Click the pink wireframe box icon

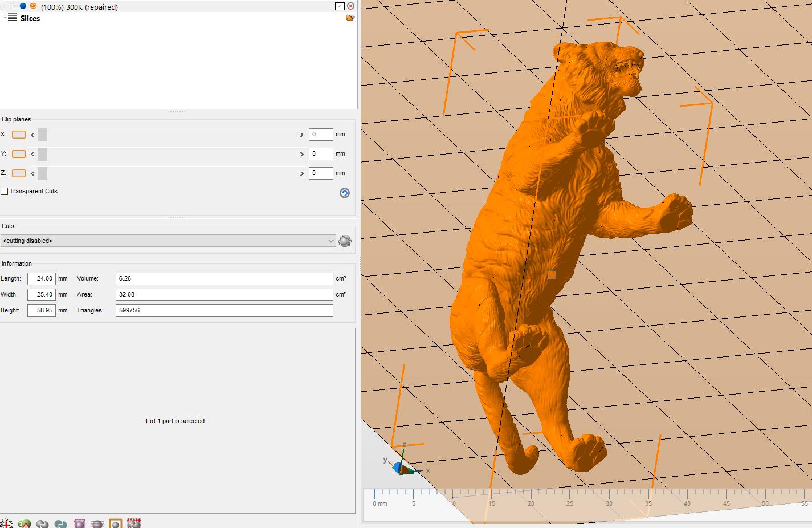point(79,523)
